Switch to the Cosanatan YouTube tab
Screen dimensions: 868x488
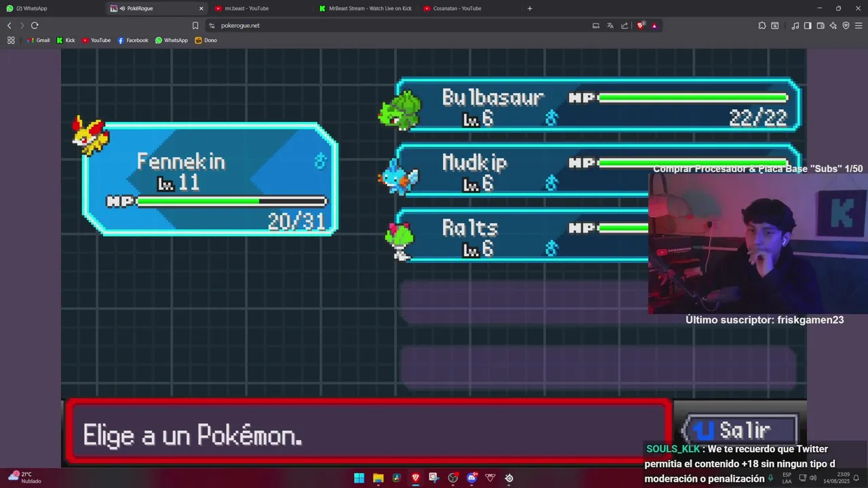[470, 8]
